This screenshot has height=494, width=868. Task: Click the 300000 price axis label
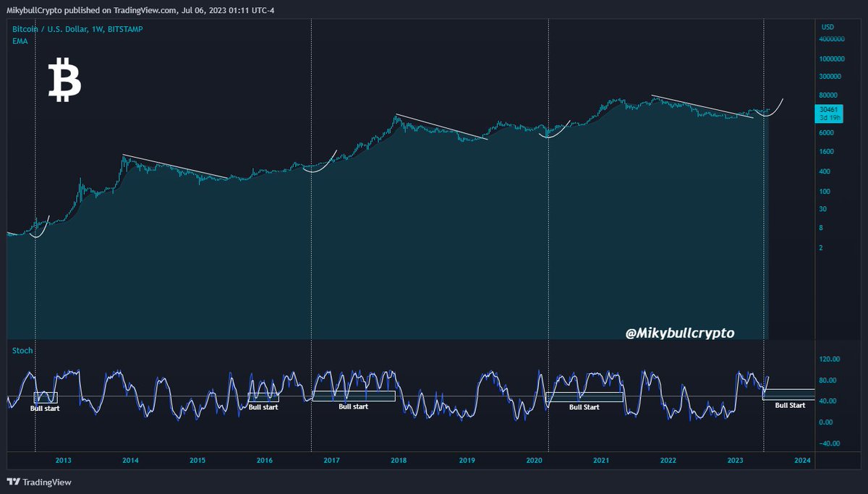[832, 76]
